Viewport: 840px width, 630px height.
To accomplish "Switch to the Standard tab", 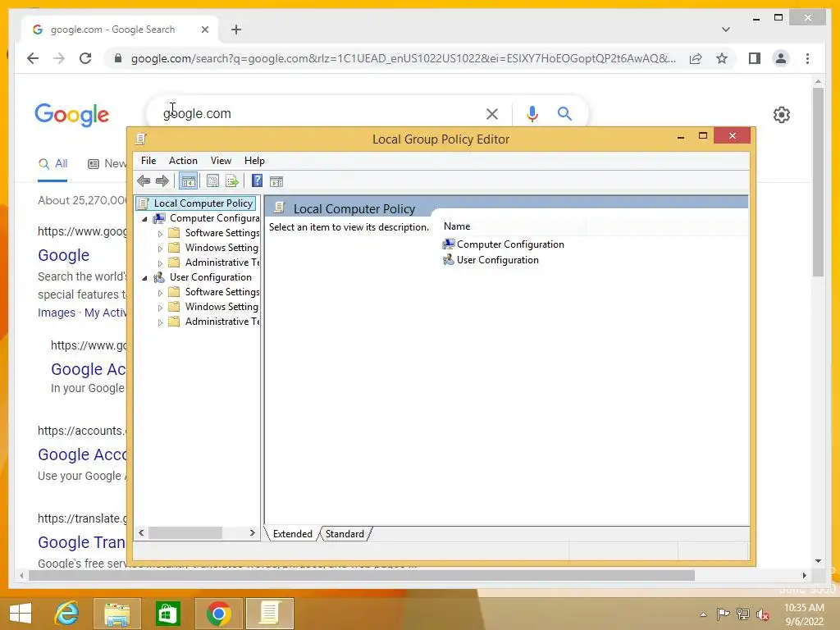I will point(345,533).
